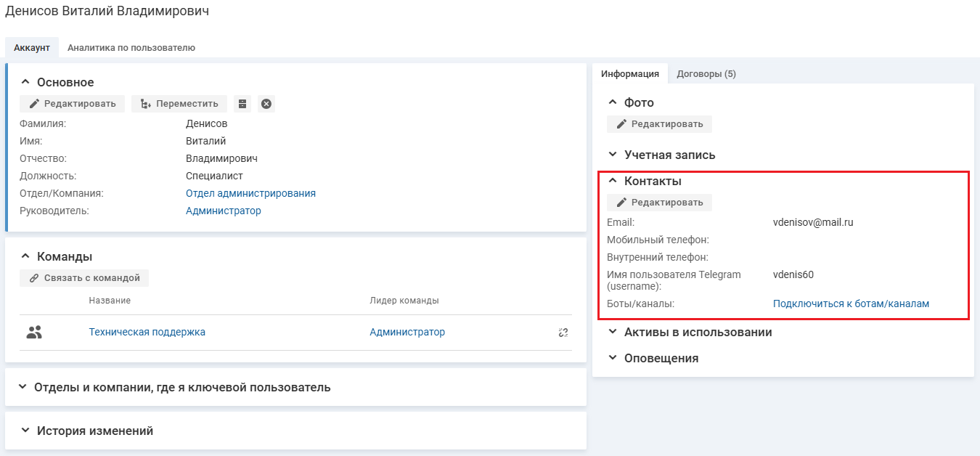
Task: Open the Отдел администрирования link
Action: point(250,194)
